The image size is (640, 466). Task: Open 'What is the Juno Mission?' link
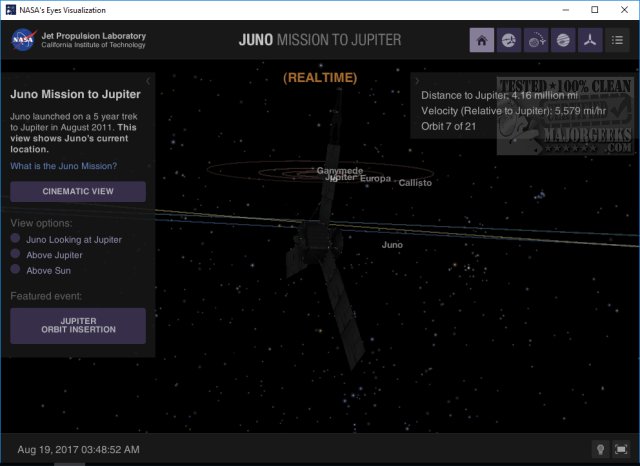coord(64,166)
